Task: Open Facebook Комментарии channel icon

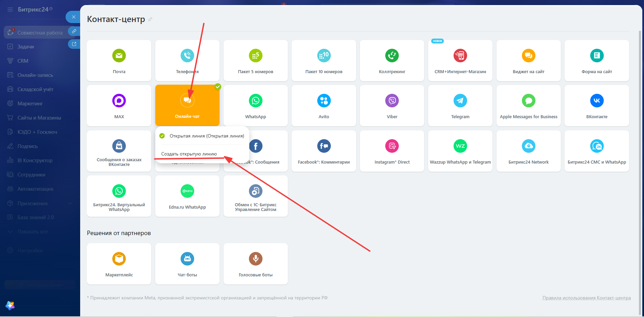Action: 324,146
